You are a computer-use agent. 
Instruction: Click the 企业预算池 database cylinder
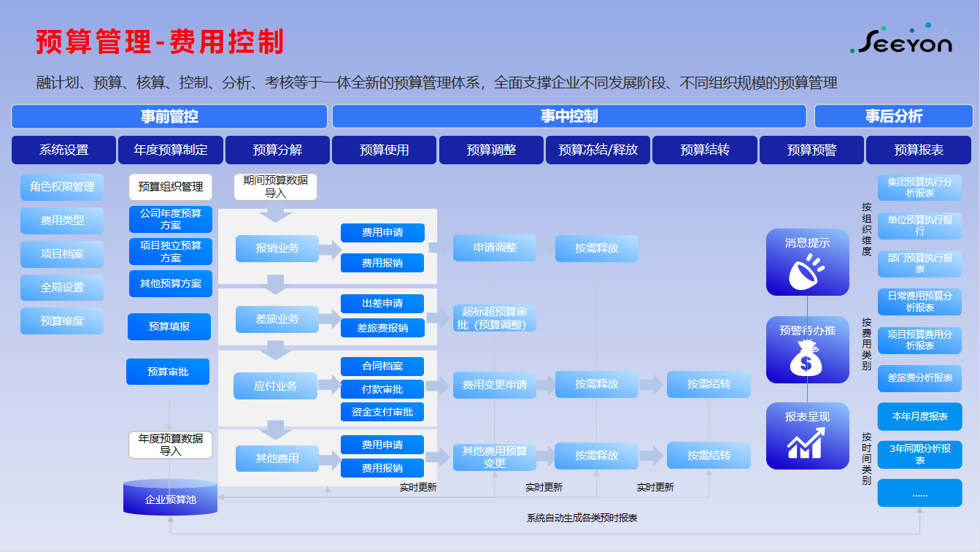coord(171,498)
